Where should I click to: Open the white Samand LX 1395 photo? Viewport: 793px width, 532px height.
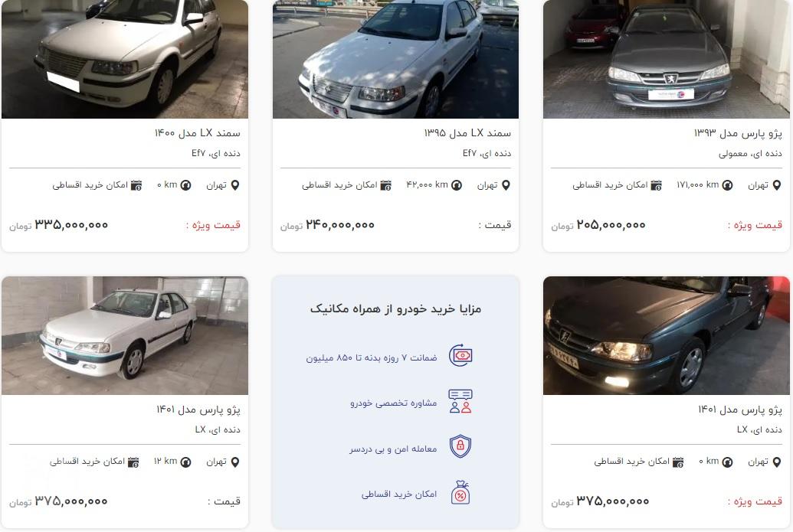click(395, 59)
